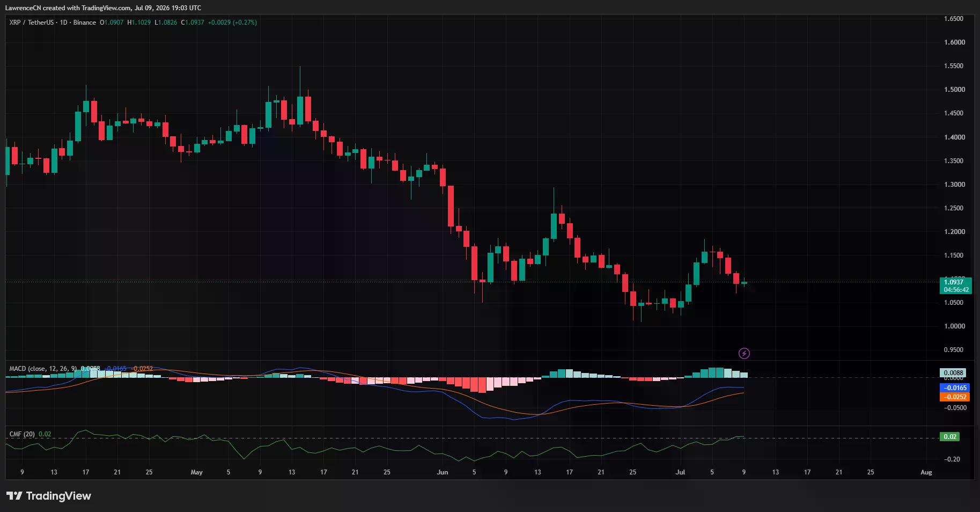The width and height of the screenshot is (980, 512).
Task: Click the 1.6500 price axis label
Action: 954,19
